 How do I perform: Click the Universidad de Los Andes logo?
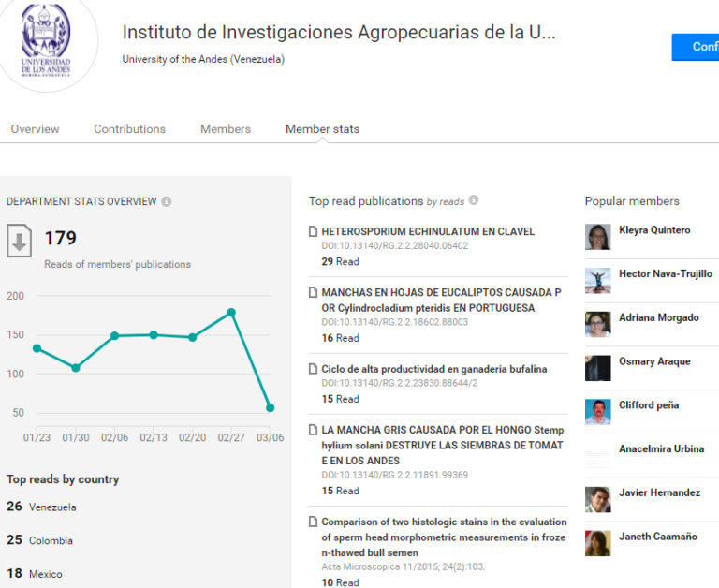pos(46,40)
